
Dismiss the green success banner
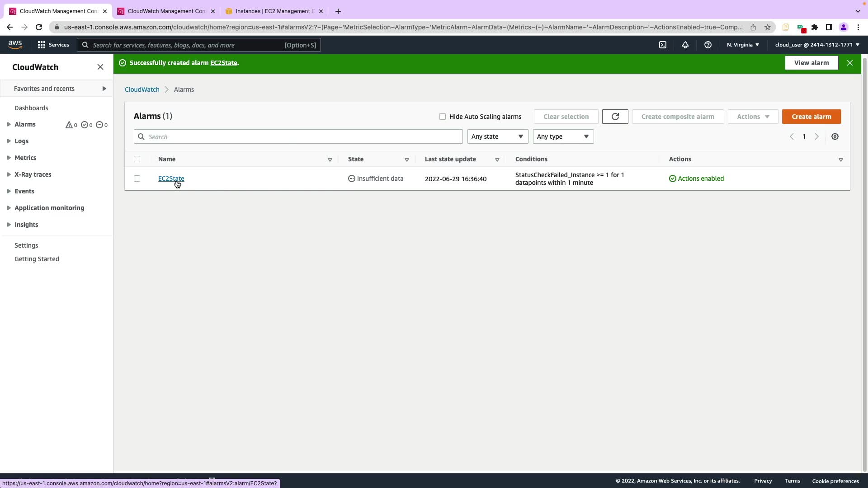click(x=849, y=63)
